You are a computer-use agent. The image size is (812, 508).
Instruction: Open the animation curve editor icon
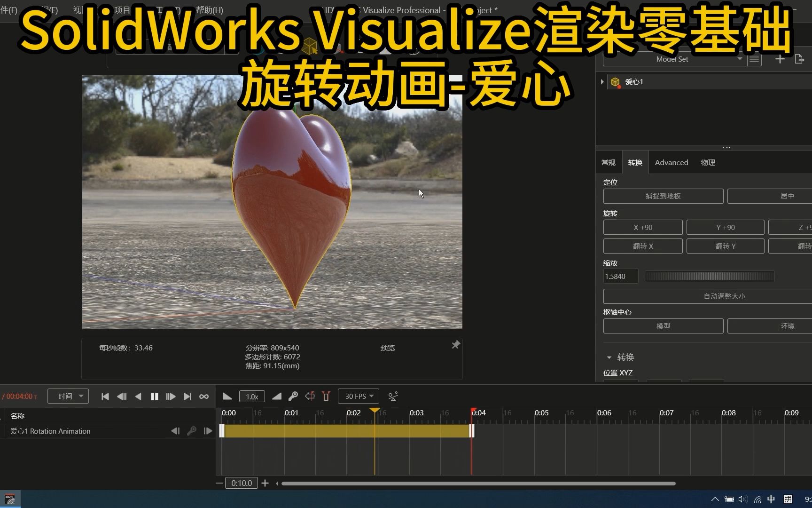coord(393,396)
